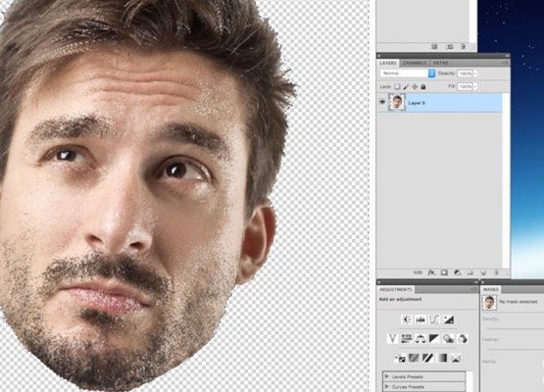Open the layer style fx menu
Screen dimensions: 544x392
431,272
